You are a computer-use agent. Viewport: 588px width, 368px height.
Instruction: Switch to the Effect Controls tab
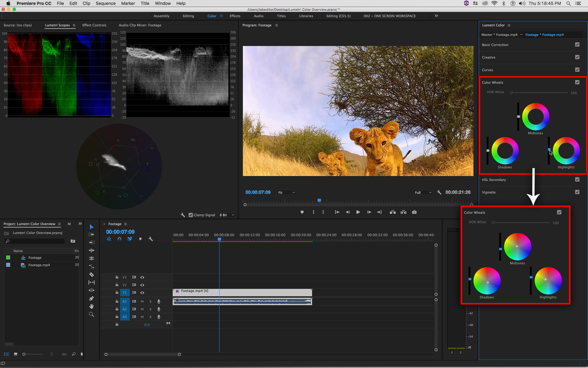coord(94,25)
